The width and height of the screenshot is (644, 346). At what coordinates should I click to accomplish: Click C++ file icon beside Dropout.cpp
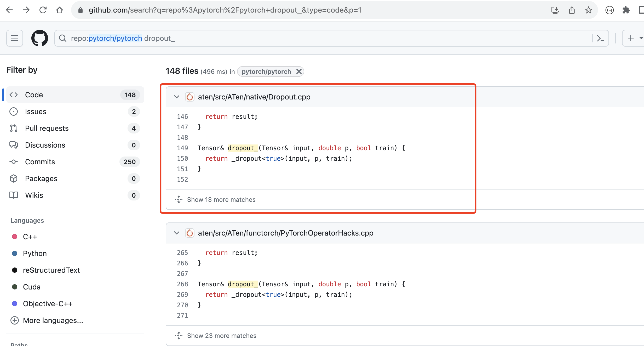click(x=190, y=97)
